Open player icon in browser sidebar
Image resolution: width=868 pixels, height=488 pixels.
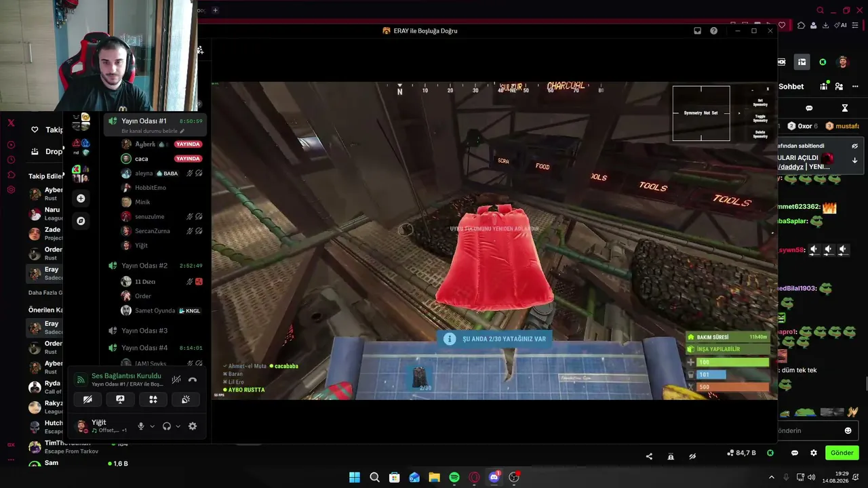(11, 145)
